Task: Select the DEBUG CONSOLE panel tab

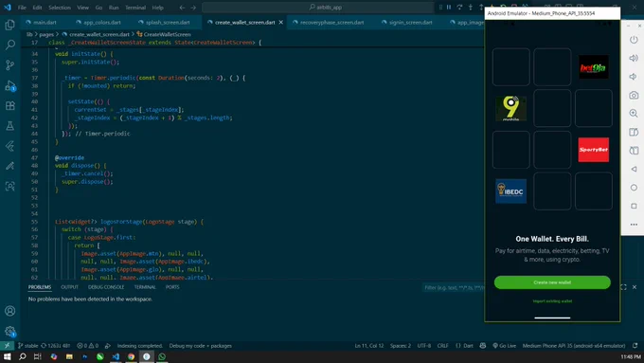Action: click(106, 287)
